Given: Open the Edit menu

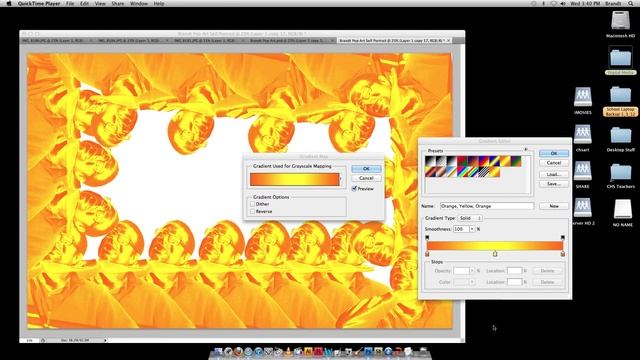Looking at the screenshot, I should click(84, 3).
